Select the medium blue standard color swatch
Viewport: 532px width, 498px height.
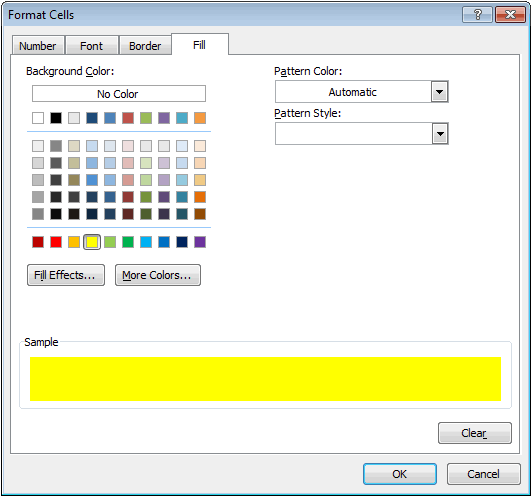tap(164, 242)
